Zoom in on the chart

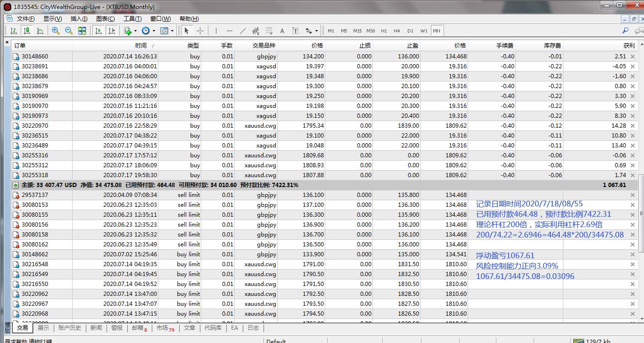[56, 31]
